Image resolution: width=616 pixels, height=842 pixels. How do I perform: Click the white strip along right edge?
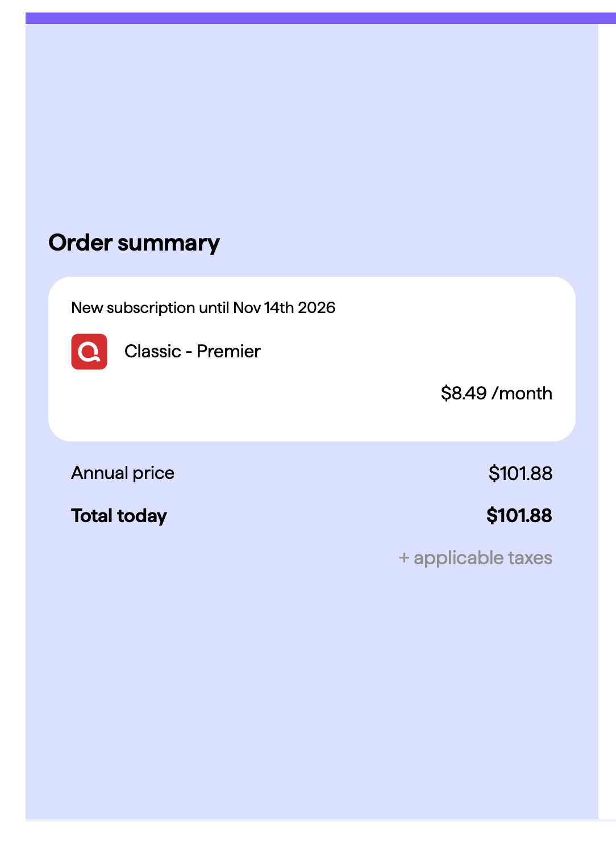[x=607, y=422]
